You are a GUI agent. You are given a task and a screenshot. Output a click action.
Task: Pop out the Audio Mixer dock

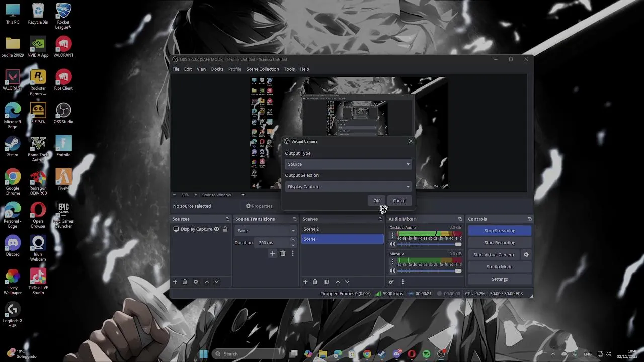[460, 219]
